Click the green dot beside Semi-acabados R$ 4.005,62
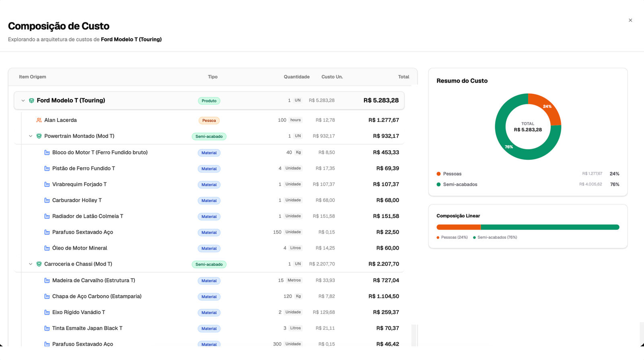 (x=439, y=184)
